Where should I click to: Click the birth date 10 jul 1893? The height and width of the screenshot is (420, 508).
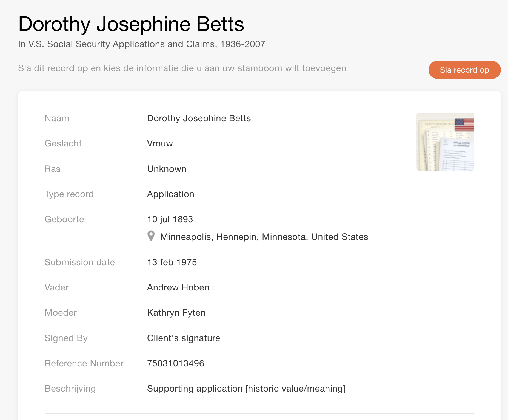click(170, 219)
